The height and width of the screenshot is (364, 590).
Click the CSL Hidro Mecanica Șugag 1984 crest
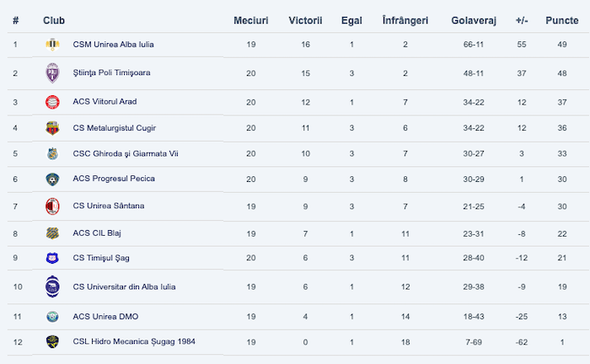(52, 341)
